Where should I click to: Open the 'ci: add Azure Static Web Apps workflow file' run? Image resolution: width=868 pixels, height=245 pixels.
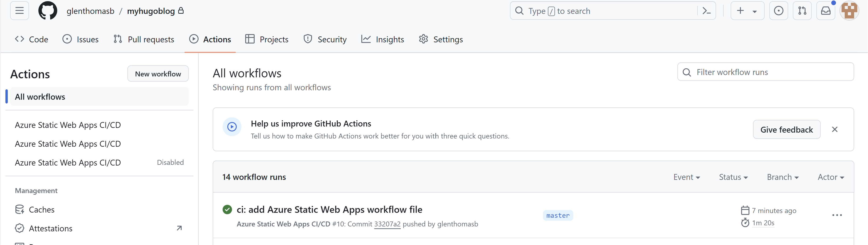click(x=329, y=209)
